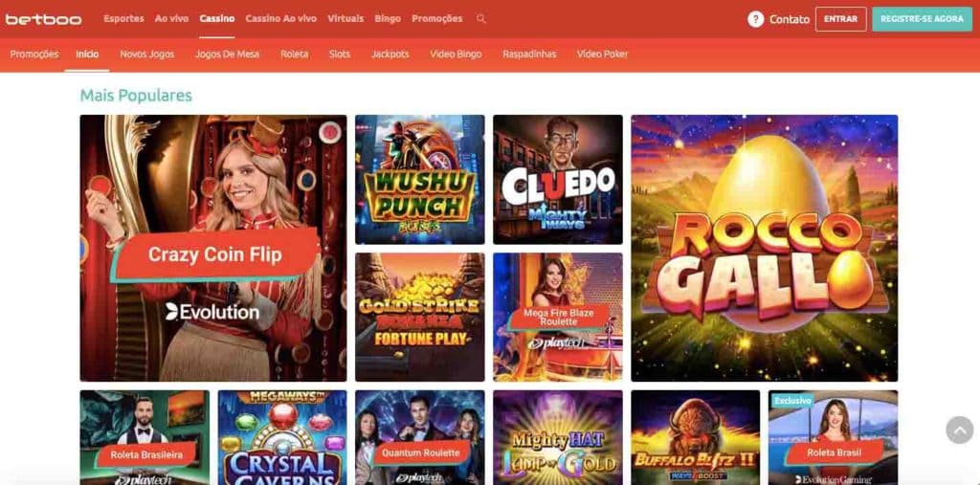Open the Rocco Gallo game banner
This screenshot has height=485, width=980.
point(765,248)
